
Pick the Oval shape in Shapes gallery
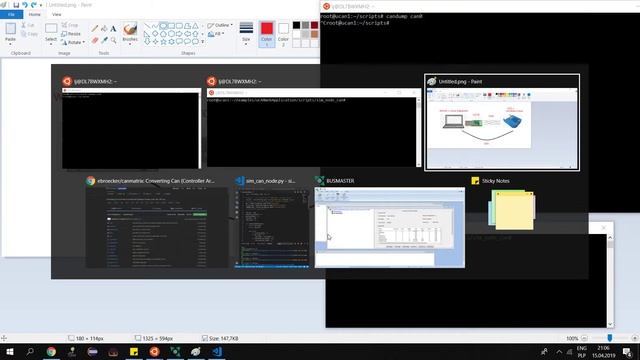(163, 26)
